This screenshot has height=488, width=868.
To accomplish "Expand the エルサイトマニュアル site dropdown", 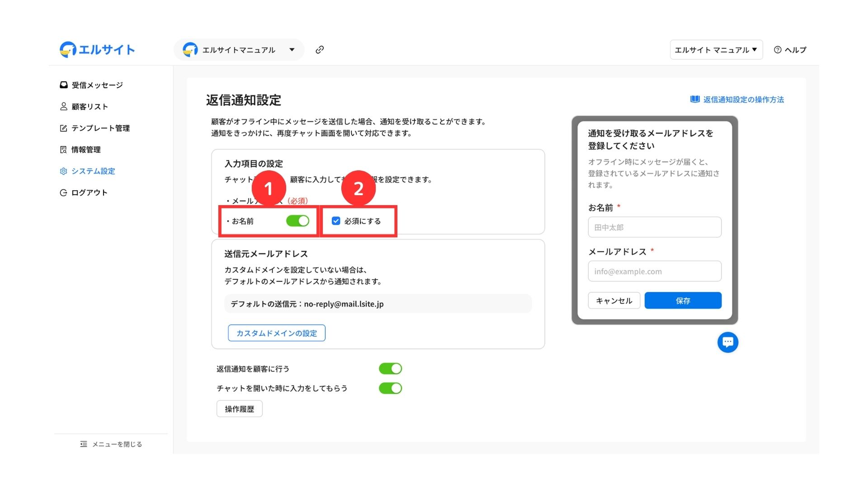I will pyautogui.click(x=292, y=50).
